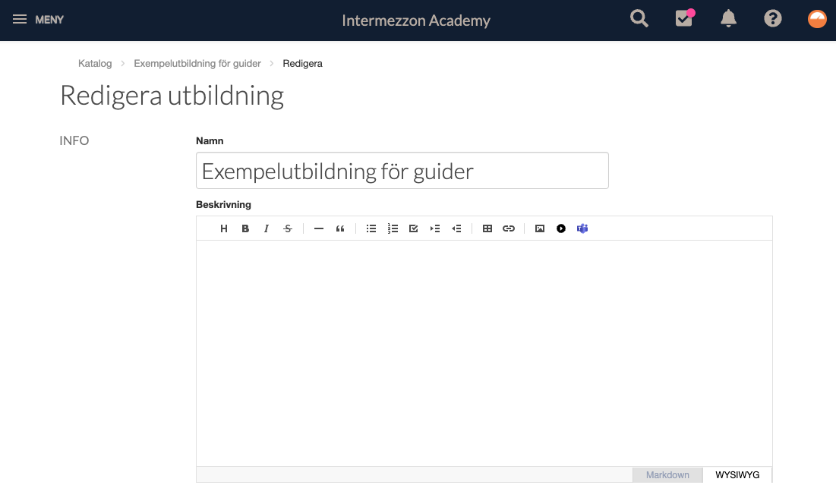Click the Redigera breadcrumb

(302, 64)
